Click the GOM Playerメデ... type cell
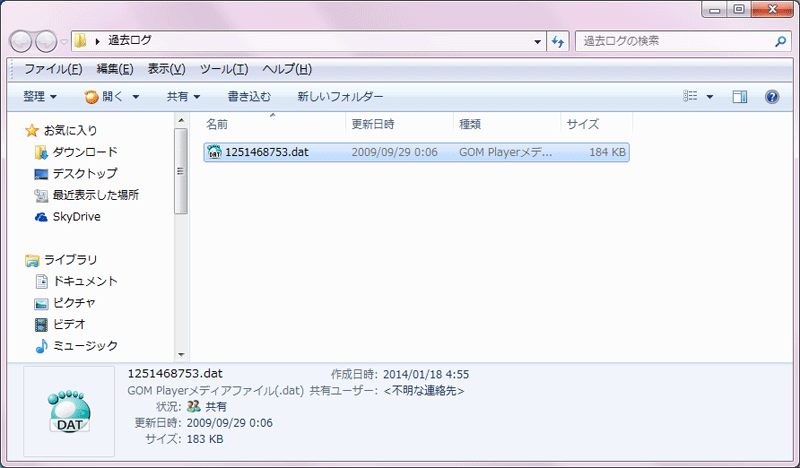800x468 pixels. point(505,152)
